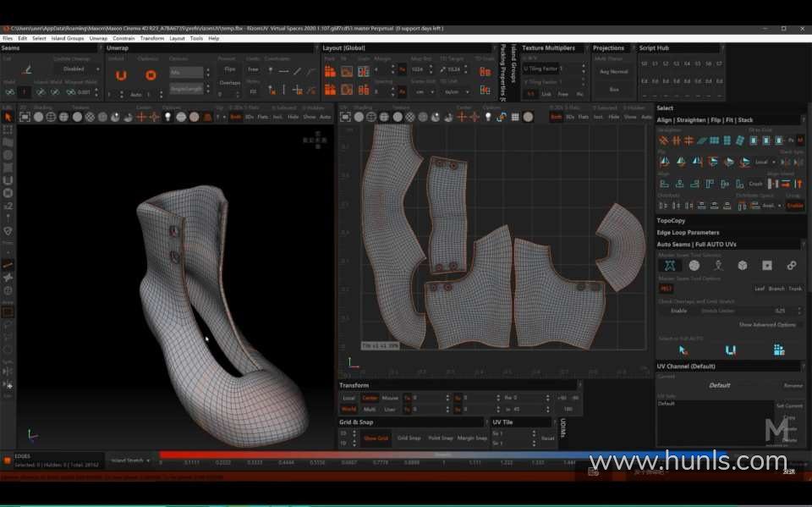The image size is (812, 507).
Task: Expand the TopoCopy panel section
Action: click(672, 221)
